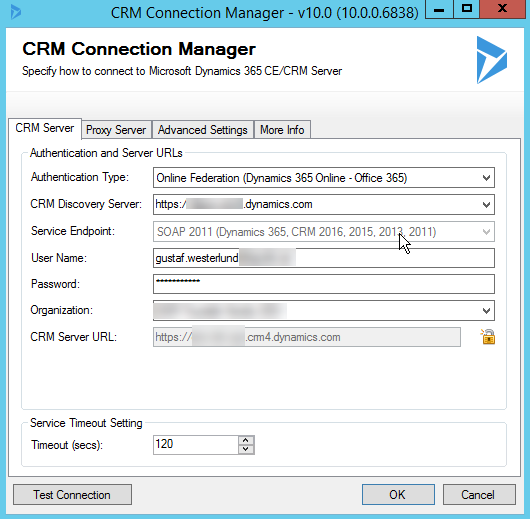Click the small app icon in the title bar

(16, 13)
